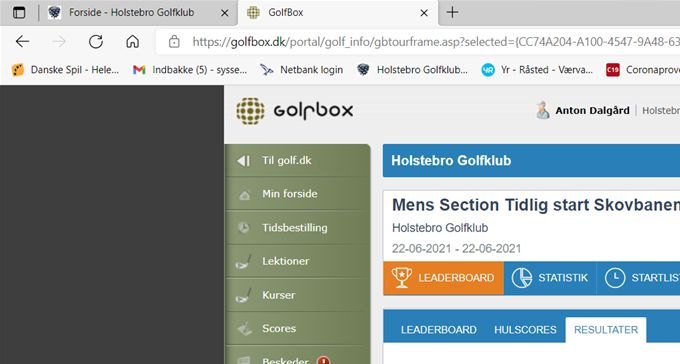The height and width of the screenshot is (364, 680).
Task: Click the date 22-06-2021 text
Action: click(456, 249)
